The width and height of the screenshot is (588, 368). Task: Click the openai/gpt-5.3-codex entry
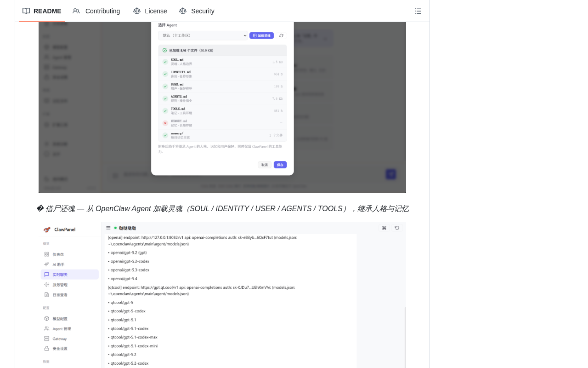pyautogui.click(x=129, y=270)
